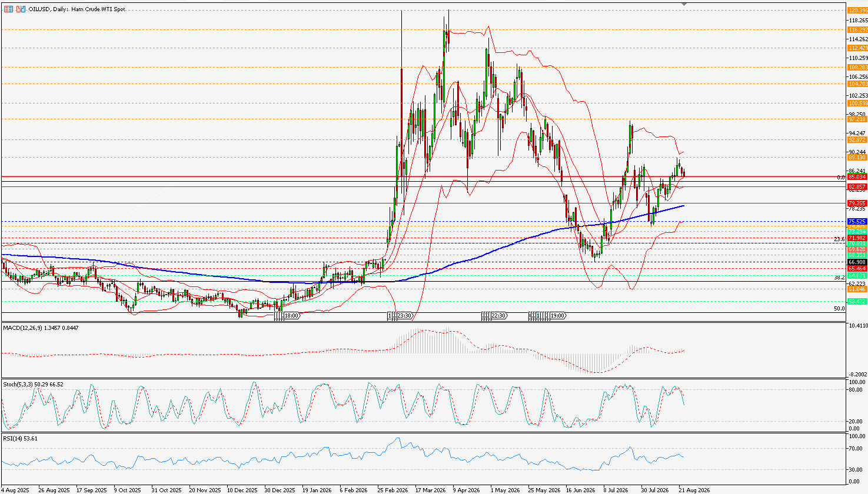Click the 22:30 news event marker
Screen dimensions: 868x494
pos(498,316)
